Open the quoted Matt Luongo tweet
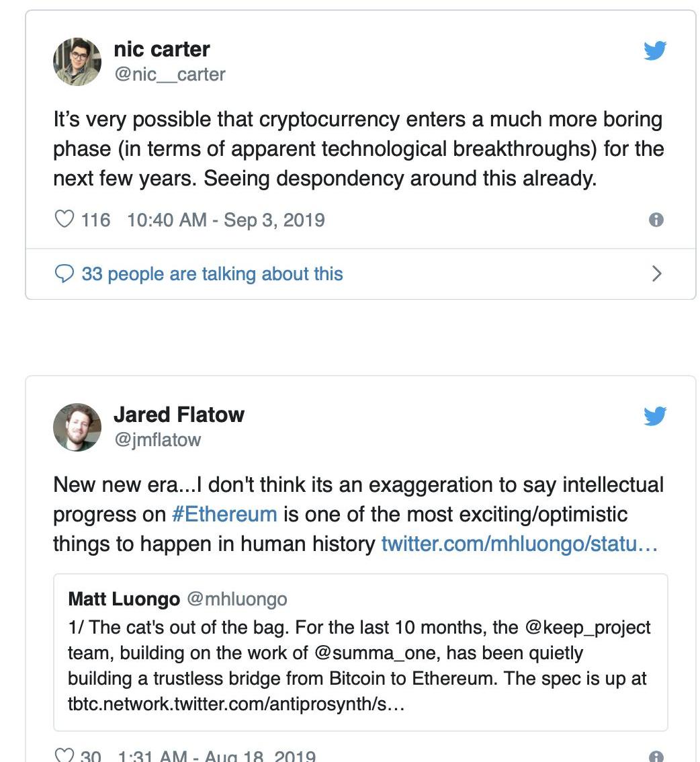 pyautogui.click(x=361, y=652)
